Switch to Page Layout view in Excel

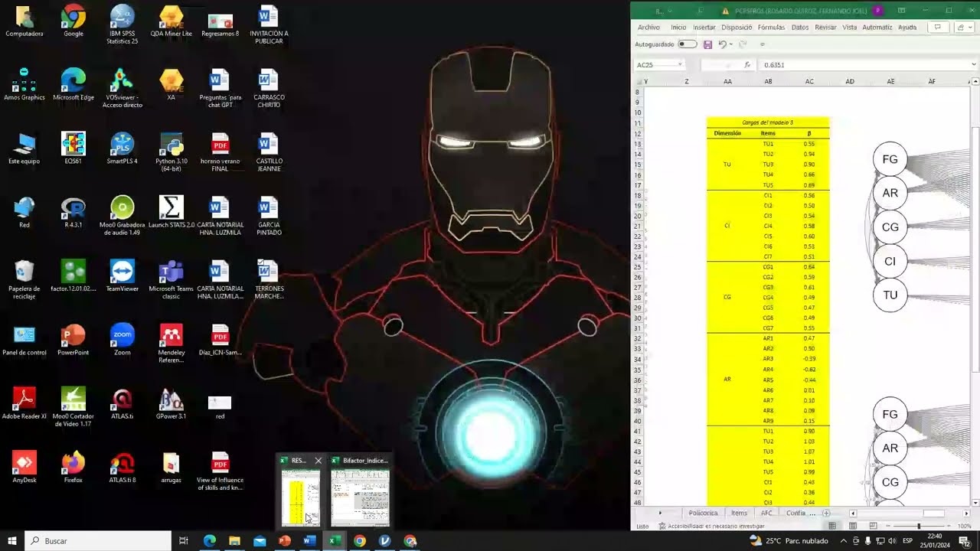click(x=852, y=527)
